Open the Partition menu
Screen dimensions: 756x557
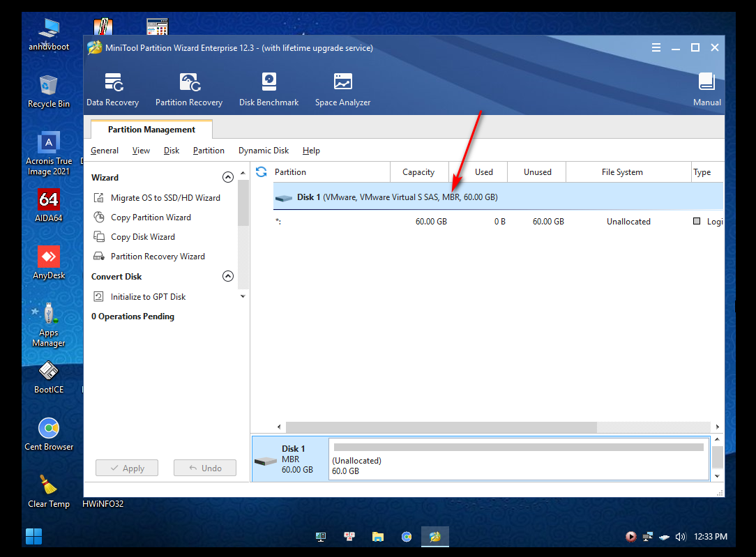point(209,151)
